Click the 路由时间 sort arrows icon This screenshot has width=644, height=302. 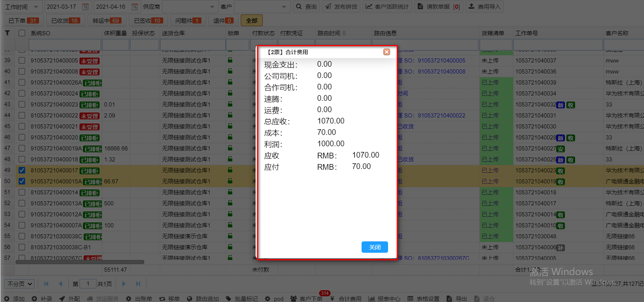pyautogui.click(x=344, y=33)
